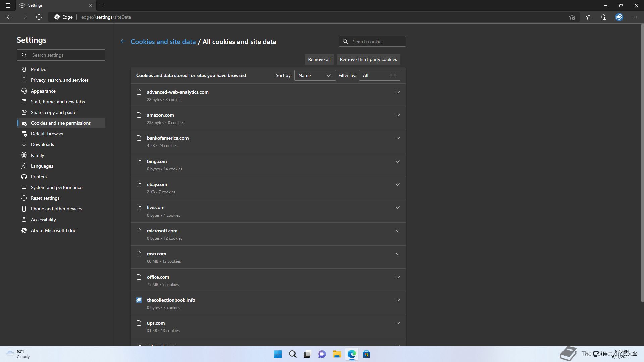Open weather widget showing Cloudy

point(18,354)
